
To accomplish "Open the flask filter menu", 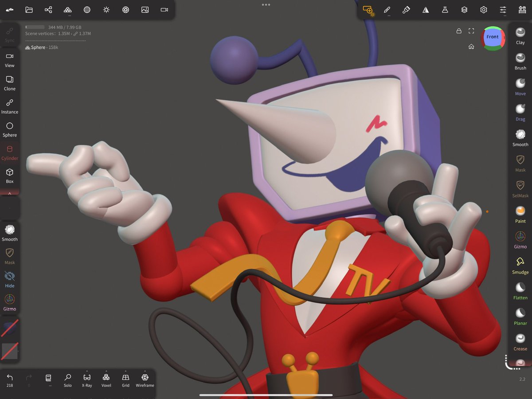I will pos(445,10).
